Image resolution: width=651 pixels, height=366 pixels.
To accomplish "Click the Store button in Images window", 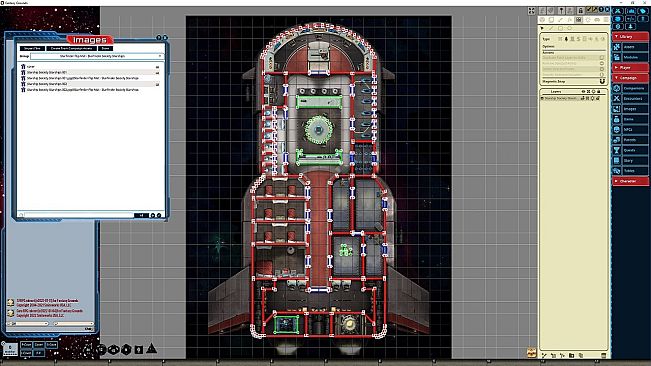I will (105, 49).
